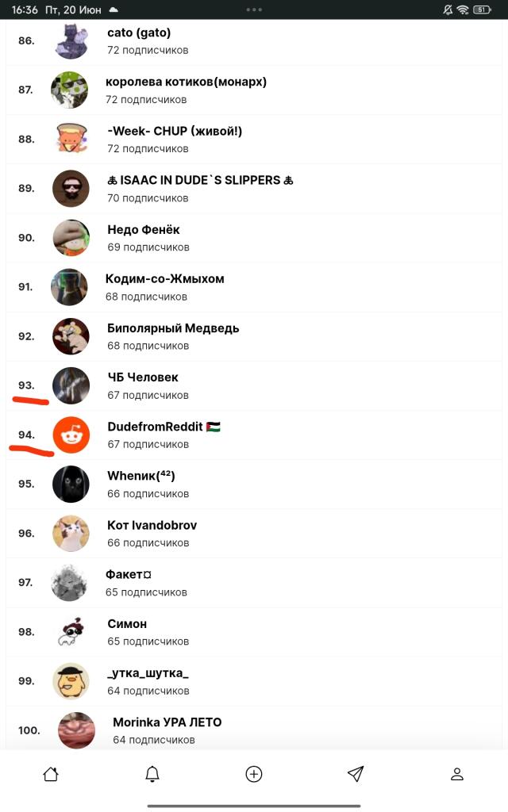508x812 pixels.
Task: Tap the plus create-post icon
Action: (x=253, y=774)
